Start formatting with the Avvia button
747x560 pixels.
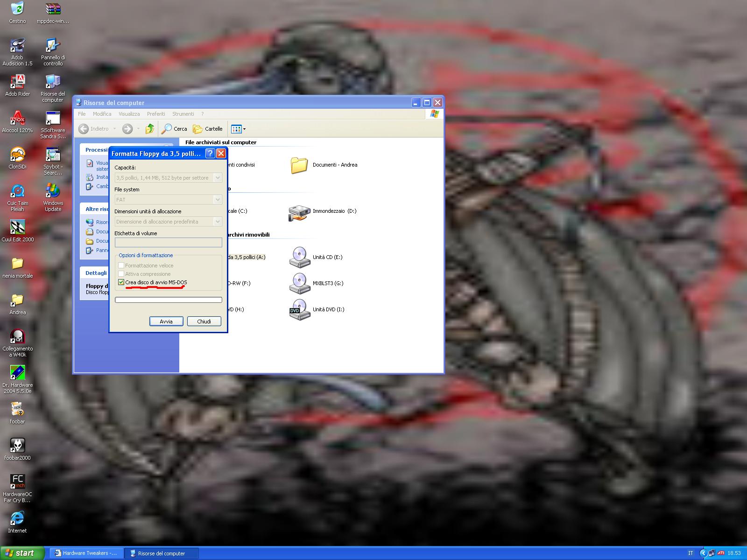point(166,322)
